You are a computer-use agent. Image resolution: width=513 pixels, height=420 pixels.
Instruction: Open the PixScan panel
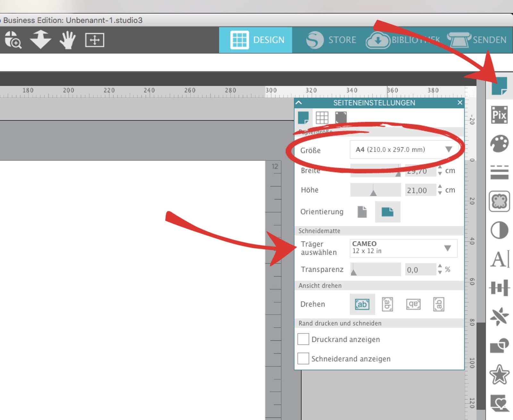click(x=499, y=115)
